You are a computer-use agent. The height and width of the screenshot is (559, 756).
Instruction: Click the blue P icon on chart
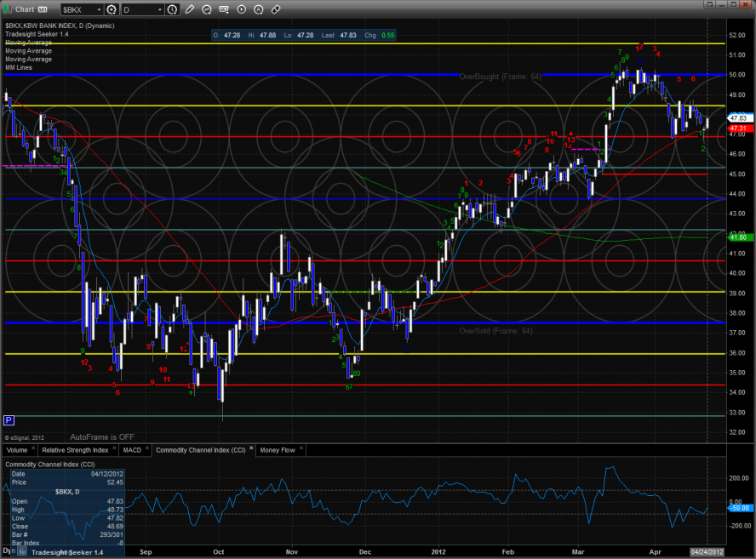(9, 419)
